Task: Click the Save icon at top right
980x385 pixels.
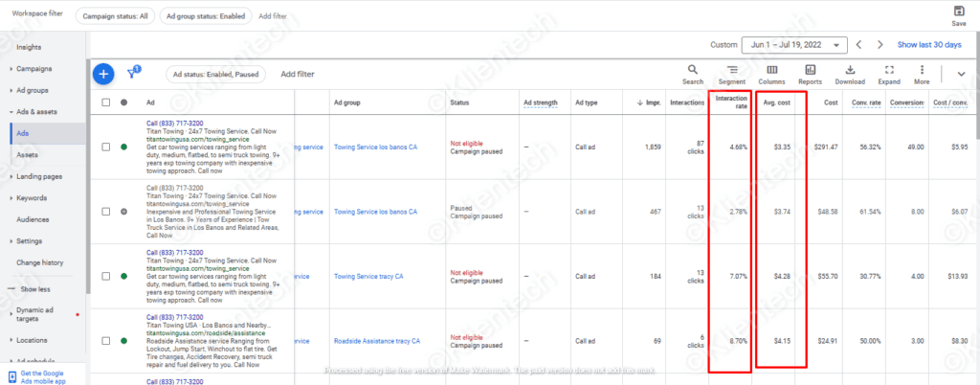Action: point(958,11)
